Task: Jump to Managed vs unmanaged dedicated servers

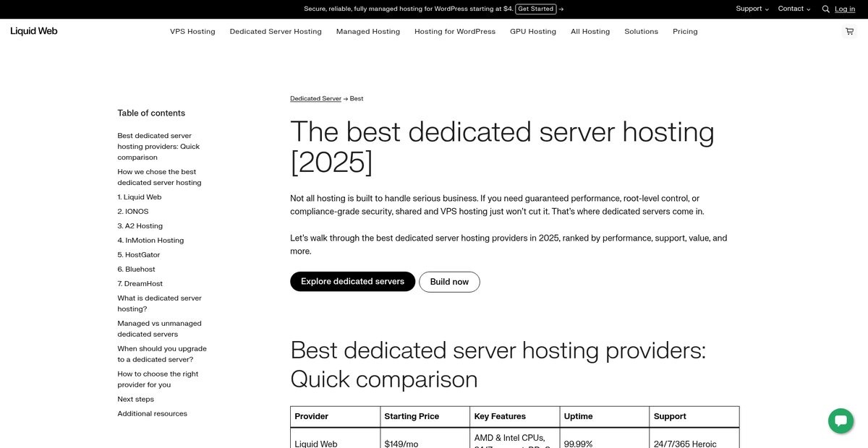Action: [159, 329]
